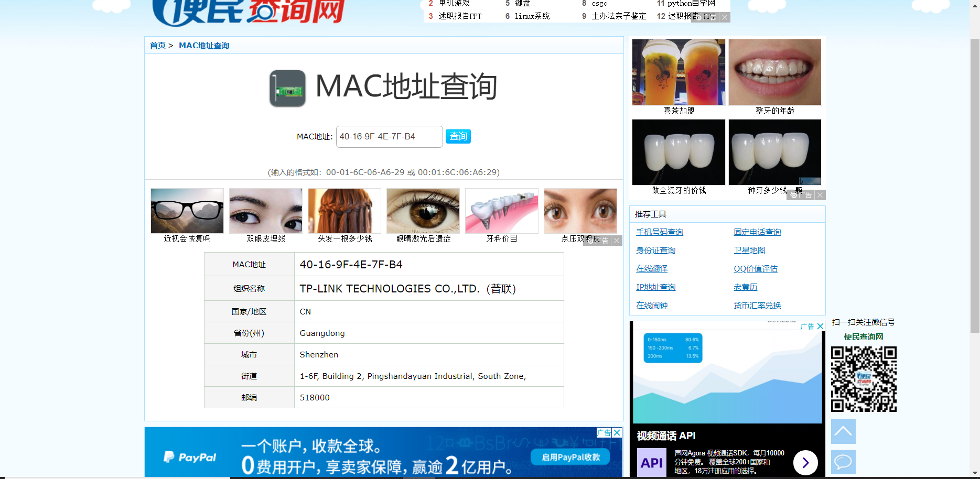Open QQ价值评估 tool link
Image resolution: width=980 pixels, height=479 pixels.
click(756, 269)
